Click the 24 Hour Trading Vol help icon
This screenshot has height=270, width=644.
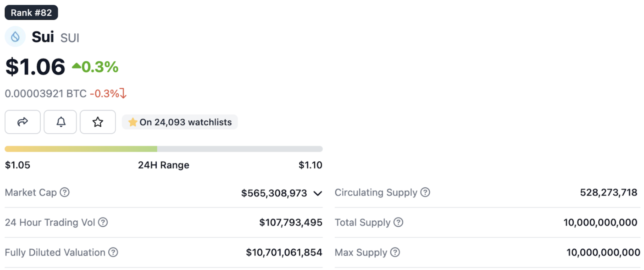point(103,222)
